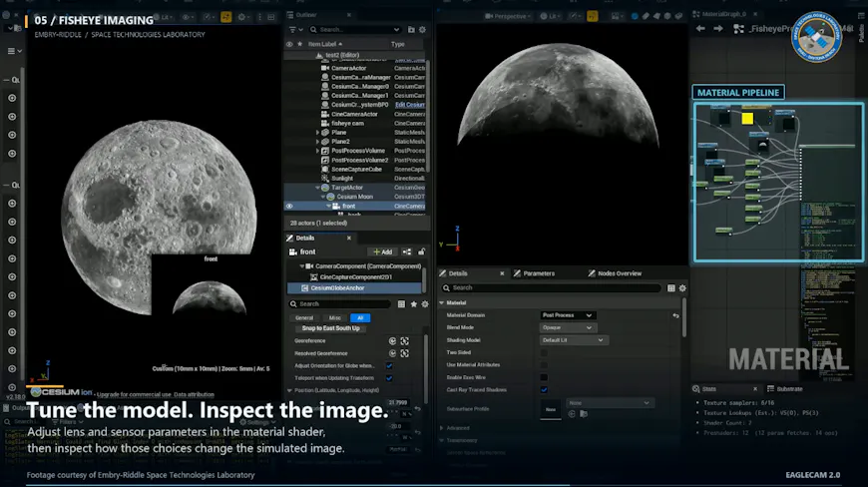Open settings gear in front Details panel

425,303
